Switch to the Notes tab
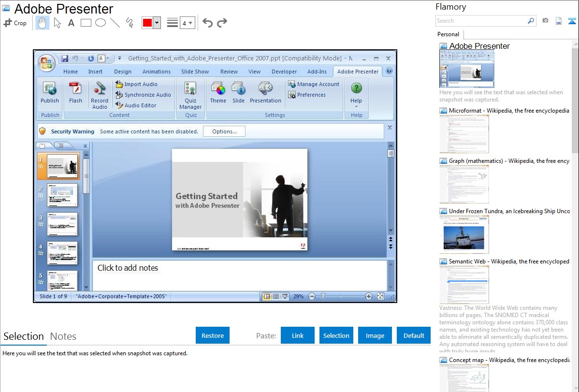 (x=63, y=336)
